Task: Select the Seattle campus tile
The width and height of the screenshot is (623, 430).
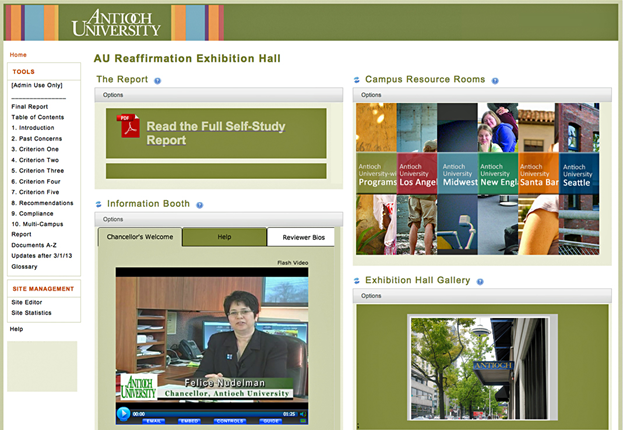Action: (579, 179)
